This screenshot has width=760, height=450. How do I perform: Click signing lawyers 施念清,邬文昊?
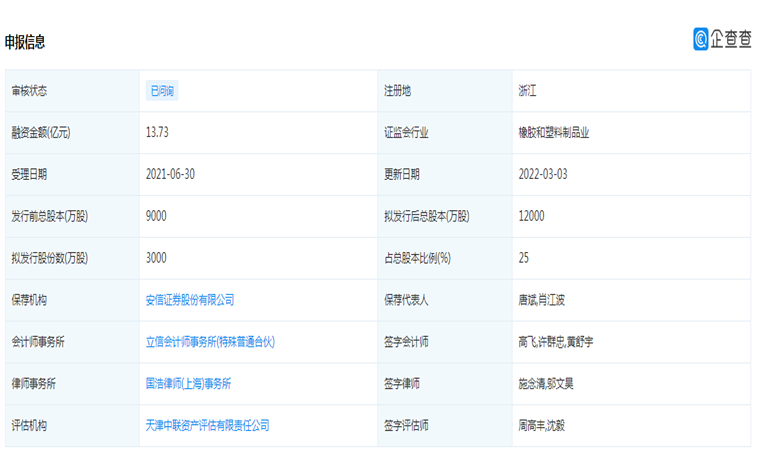(x=546, y=383)
